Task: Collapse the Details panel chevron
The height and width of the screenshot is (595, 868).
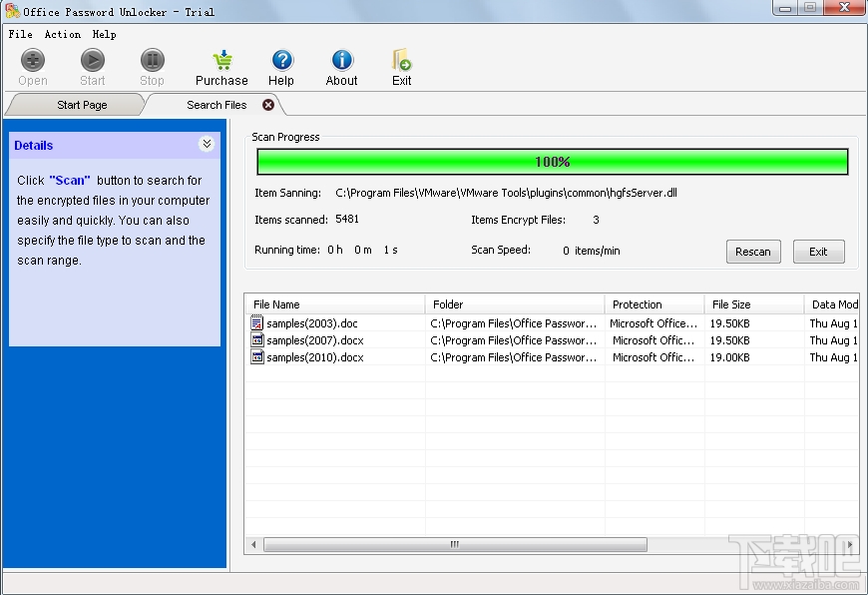Action: 207,145
